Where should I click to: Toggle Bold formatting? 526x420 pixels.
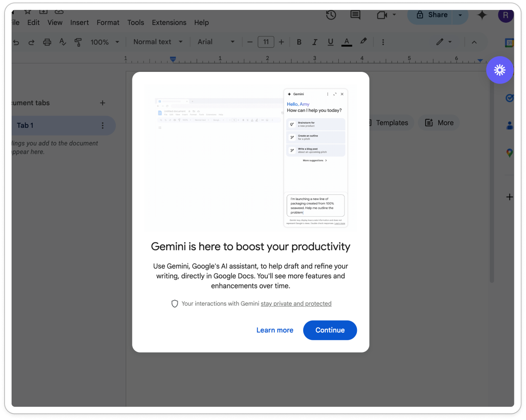click(299, 42)
